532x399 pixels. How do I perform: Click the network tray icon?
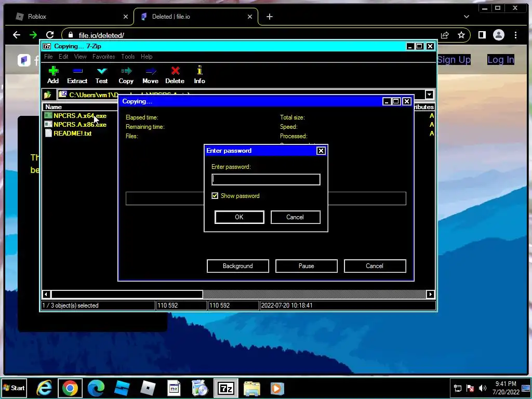coord(457,388)
